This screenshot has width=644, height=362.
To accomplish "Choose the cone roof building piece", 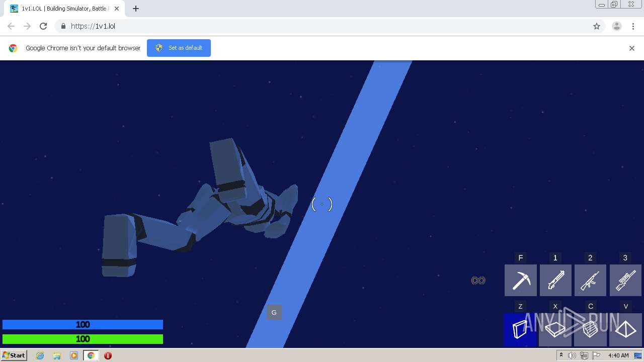I will point(625,330).
